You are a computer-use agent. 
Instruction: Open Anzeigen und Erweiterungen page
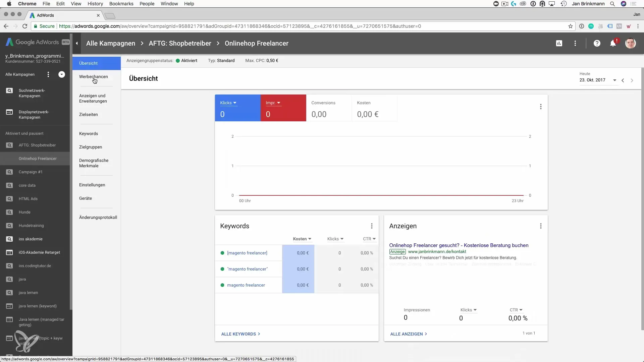pyautogui.click(x=93, y=99)
